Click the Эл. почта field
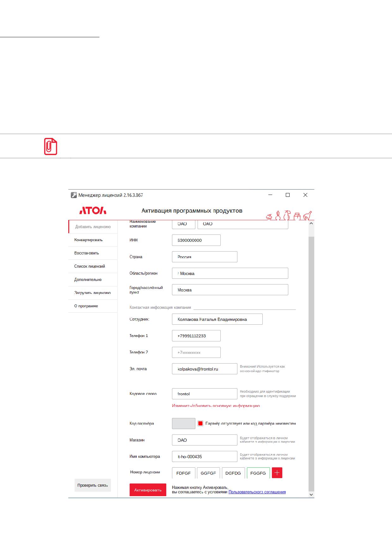 (205, 369)
